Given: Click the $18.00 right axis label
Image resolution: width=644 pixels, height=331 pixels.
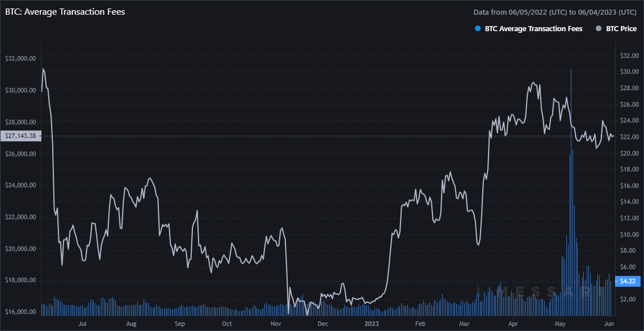Looking at the screenshot, I should 629,169.
